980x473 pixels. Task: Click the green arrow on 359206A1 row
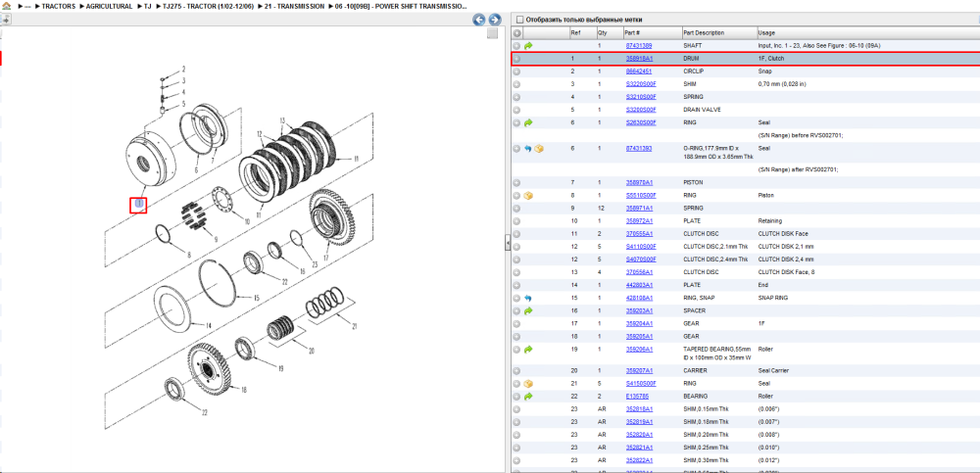pyautogui.click(x=528, y=350)
